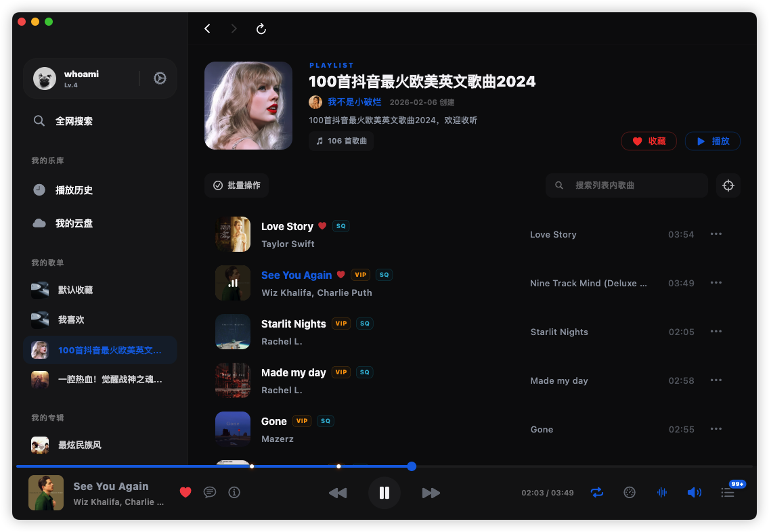Click the 播放 play button
This screenshot has width=769, height=532.
713,141
